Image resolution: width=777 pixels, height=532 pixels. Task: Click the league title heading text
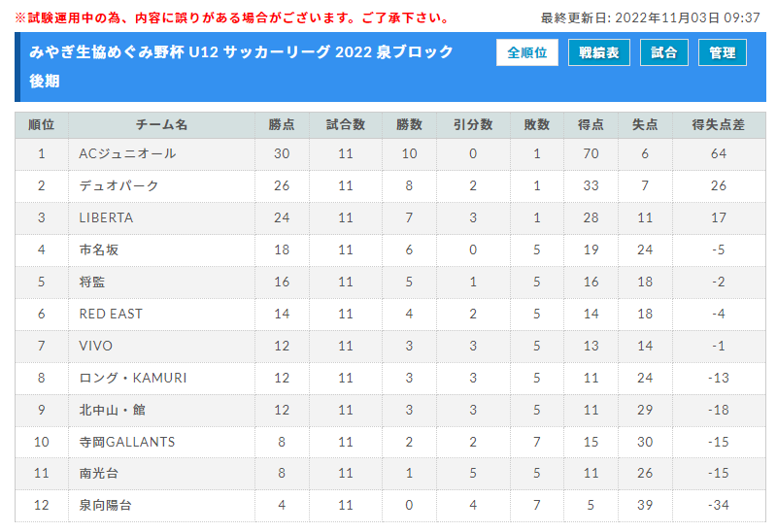point(241,66)
